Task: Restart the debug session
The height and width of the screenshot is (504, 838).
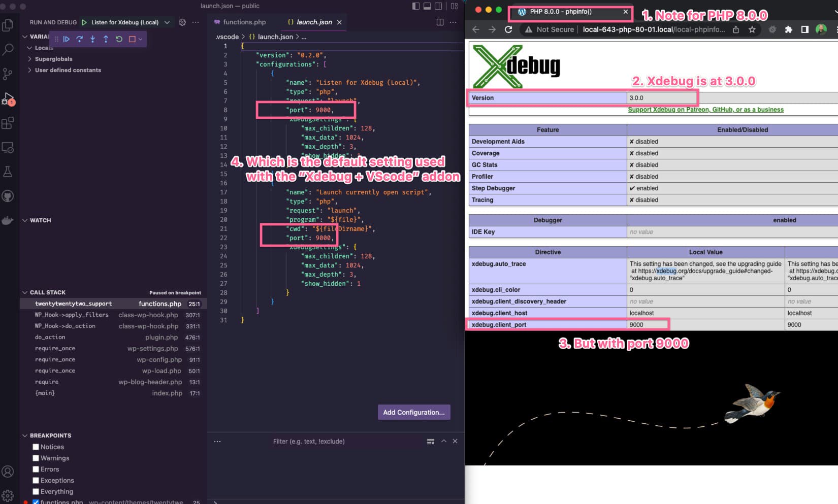Action: click(x=119, y=39)
